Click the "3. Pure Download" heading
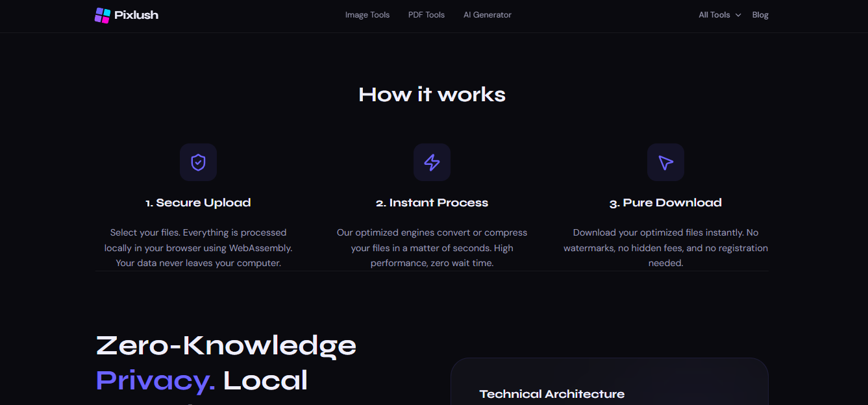This screenshot has height=405, width=868. click(x=665, y=202)
